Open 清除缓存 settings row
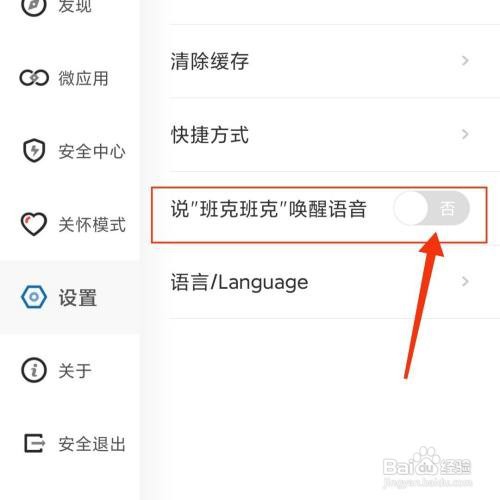 pos(334,61)
